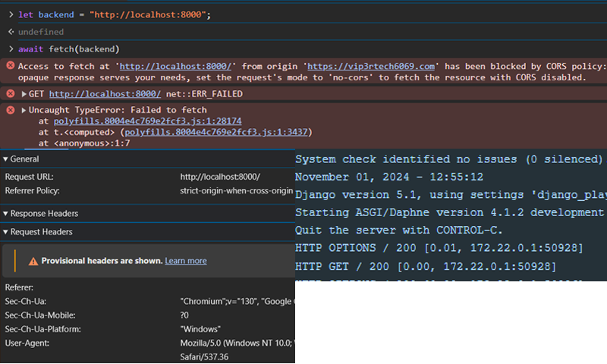Click the red error icon beside GET request
Viewport: 607px width, 364px height.
[11, 93]
